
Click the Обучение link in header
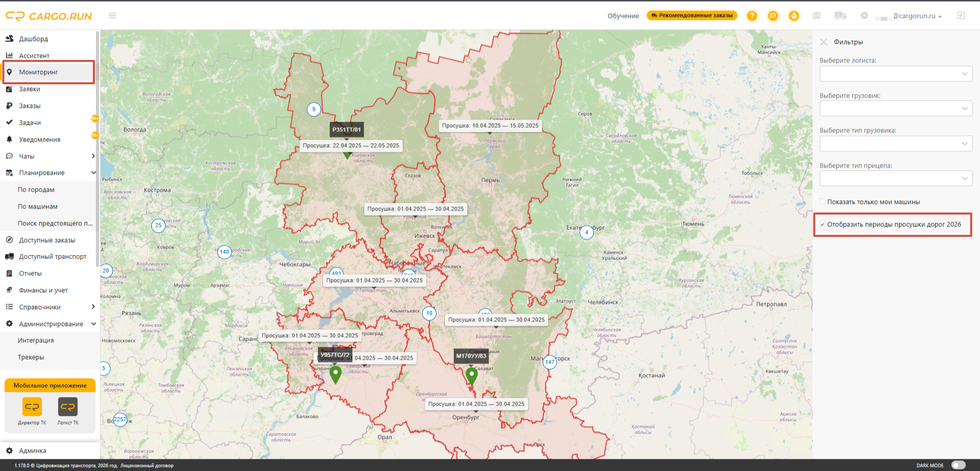623,16
